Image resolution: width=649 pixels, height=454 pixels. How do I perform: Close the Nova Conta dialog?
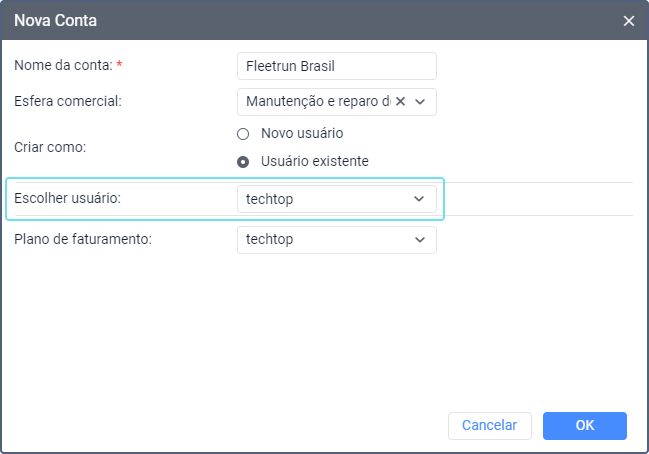(x=629, y=20)
